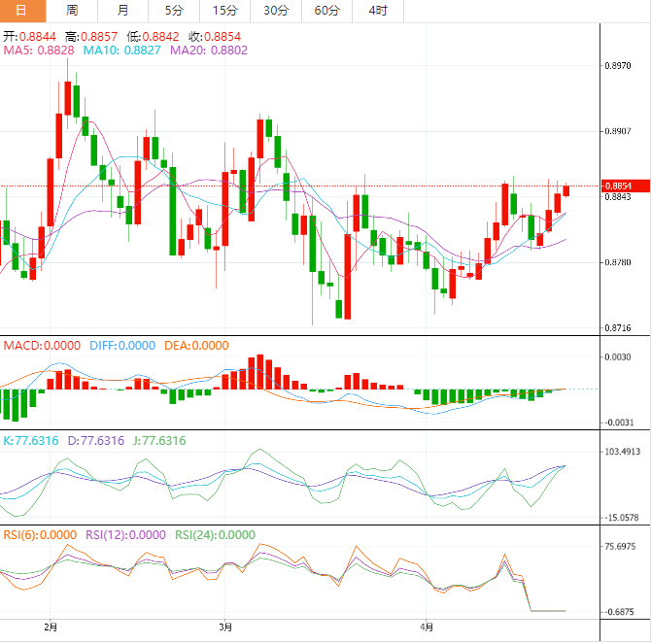Select the DIFF value label
The image size is (651, 644).
[121, 345]
